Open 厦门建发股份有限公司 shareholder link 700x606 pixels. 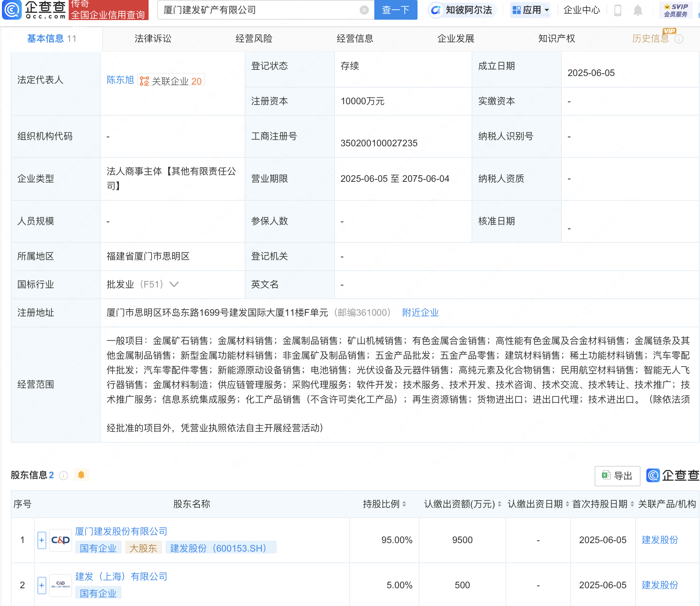[x=121, y=532]
